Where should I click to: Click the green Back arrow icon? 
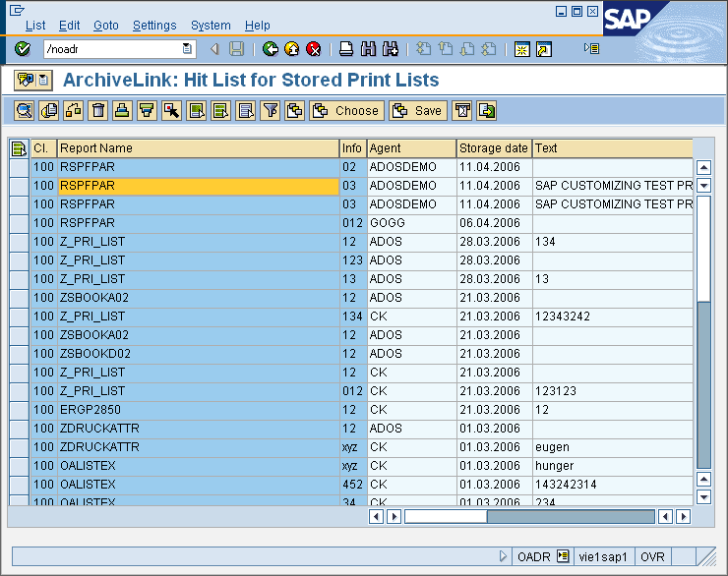click(x=270, y=49)
